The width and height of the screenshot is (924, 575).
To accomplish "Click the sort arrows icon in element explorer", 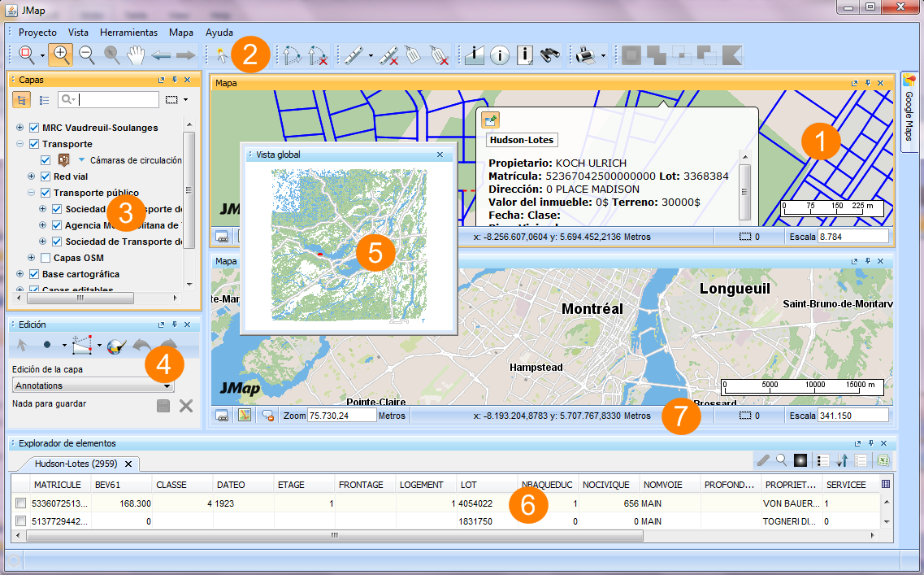I will pos(841,460).
